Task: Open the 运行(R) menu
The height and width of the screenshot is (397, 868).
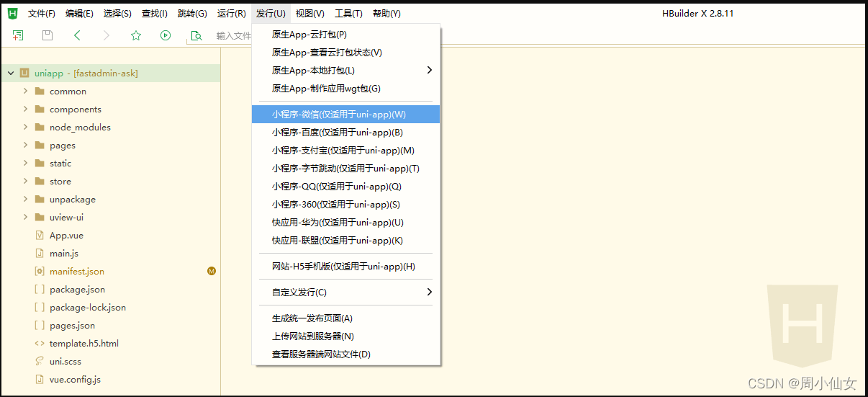Action: coord(232,14)
